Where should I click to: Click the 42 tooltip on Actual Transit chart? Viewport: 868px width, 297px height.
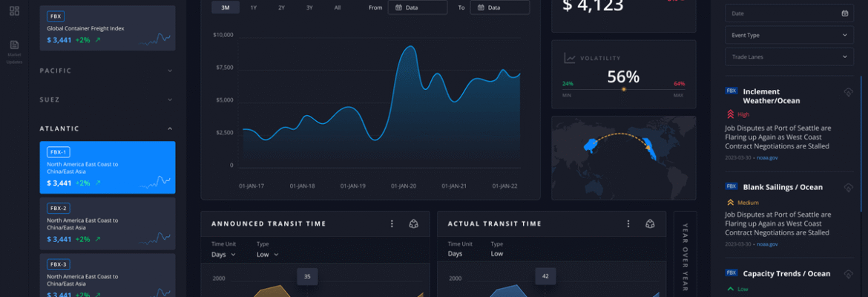pyautogui.click(x=545, y=276)
